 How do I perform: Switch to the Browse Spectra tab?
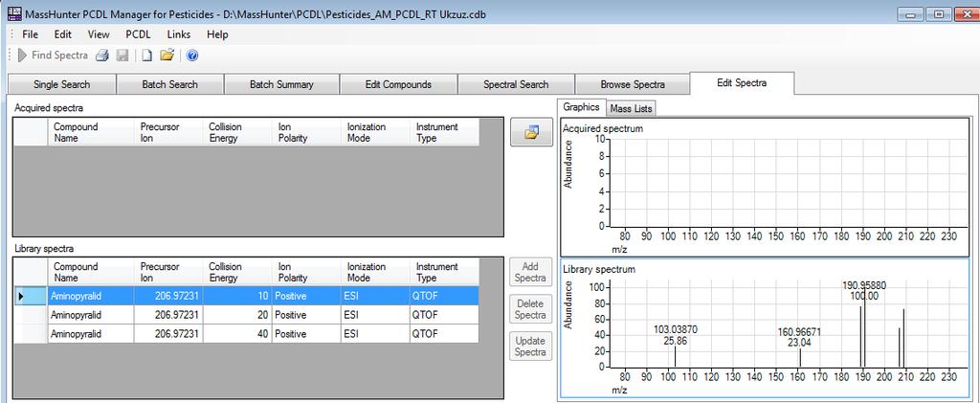click(633, 84)
